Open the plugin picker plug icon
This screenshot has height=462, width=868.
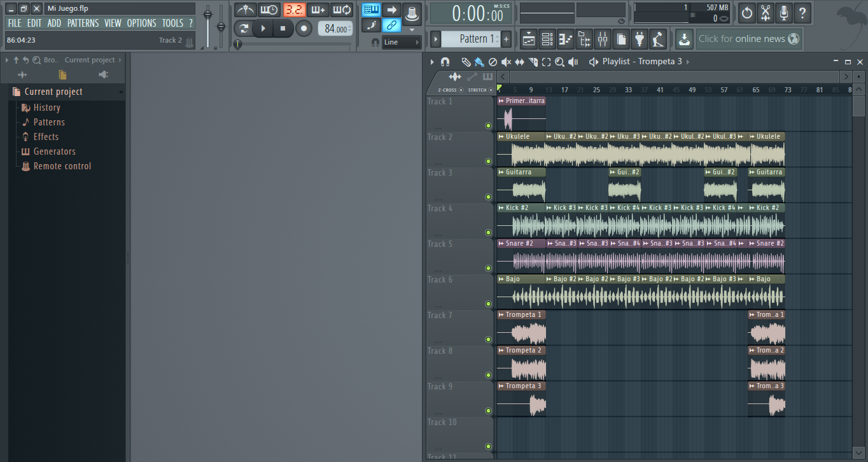(640, 39)
